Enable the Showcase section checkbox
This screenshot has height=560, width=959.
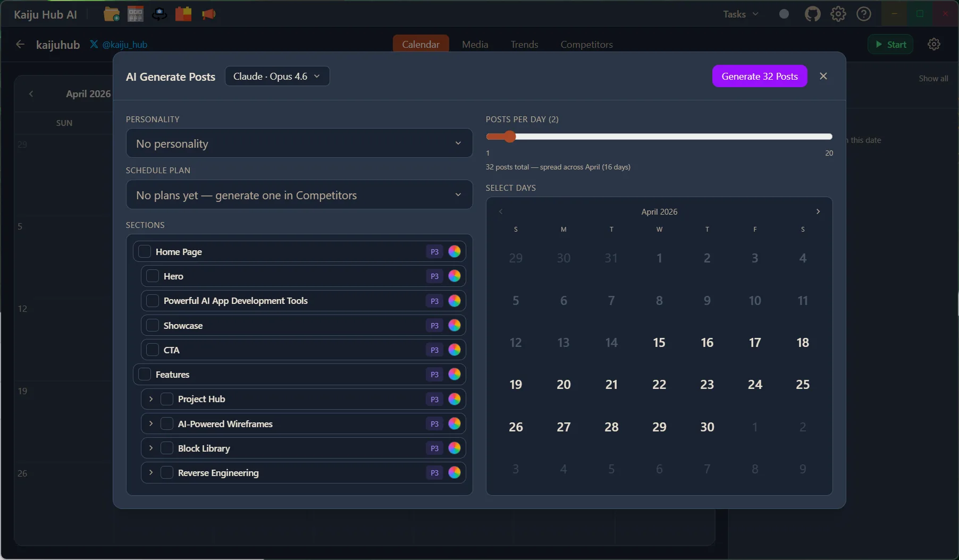point(153,325)
